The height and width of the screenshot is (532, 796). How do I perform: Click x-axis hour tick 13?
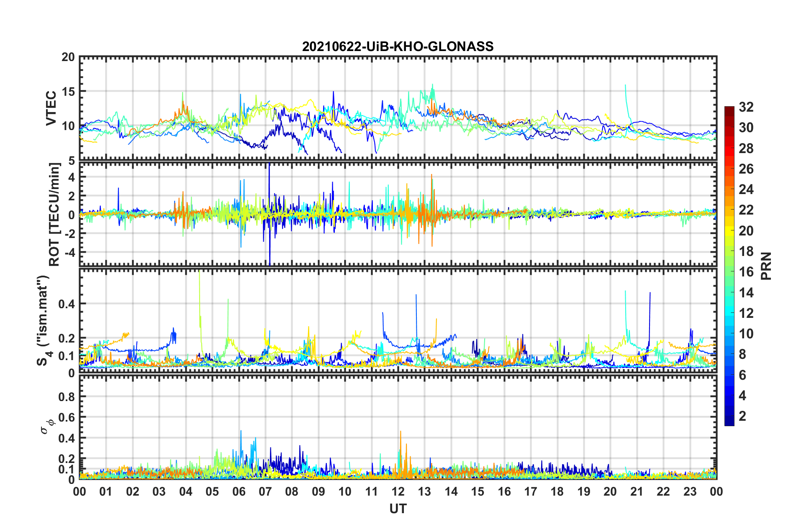point(424,492)
